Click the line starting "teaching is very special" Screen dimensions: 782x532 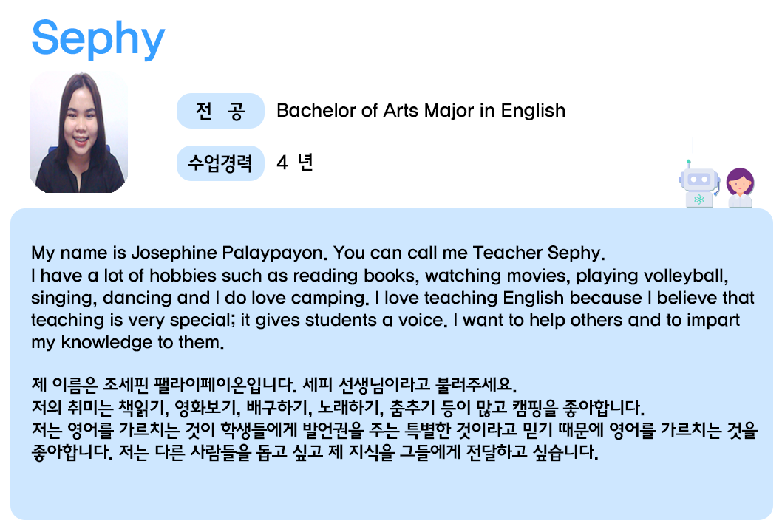click(x=386, y=320)
